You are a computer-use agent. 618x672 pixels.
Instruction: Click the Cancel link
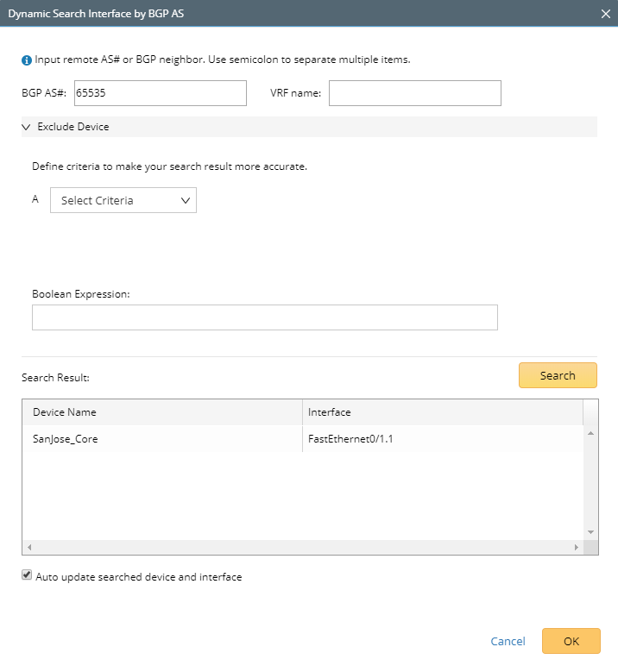click(508, 641)
